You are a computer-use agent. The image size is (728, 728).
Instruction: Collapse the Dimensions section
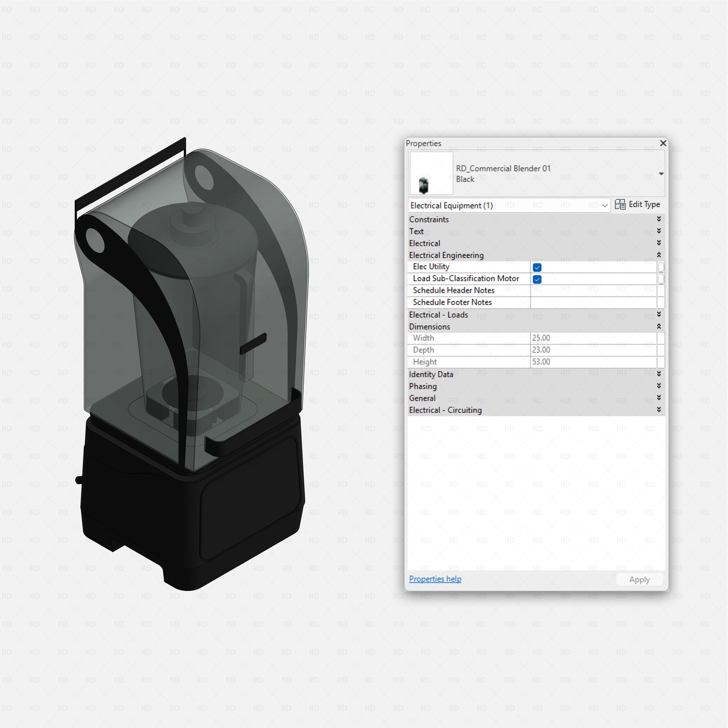pos(658,326)
